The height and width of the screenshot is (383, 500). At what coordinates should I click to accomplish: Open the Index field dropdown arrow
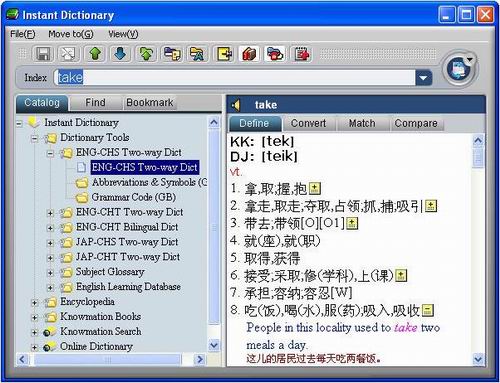pyautogui.click(x=423, y=78)
